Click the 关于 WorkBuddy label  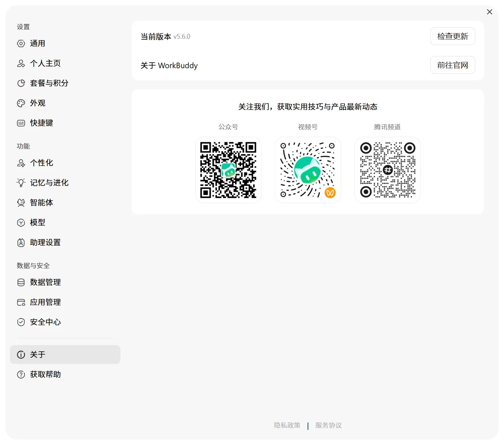tap(169, 65)
